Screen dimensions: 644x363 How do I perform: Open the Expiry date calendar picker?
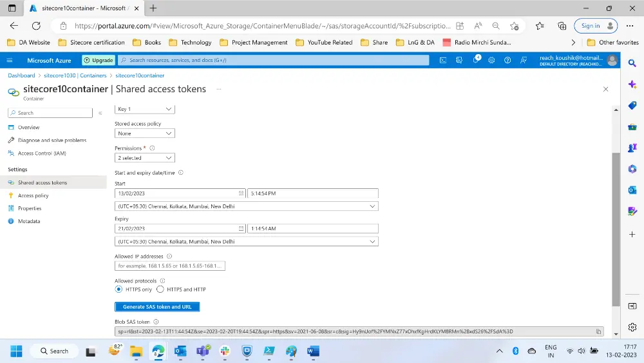pyautogui.click(x=241, y=229)
